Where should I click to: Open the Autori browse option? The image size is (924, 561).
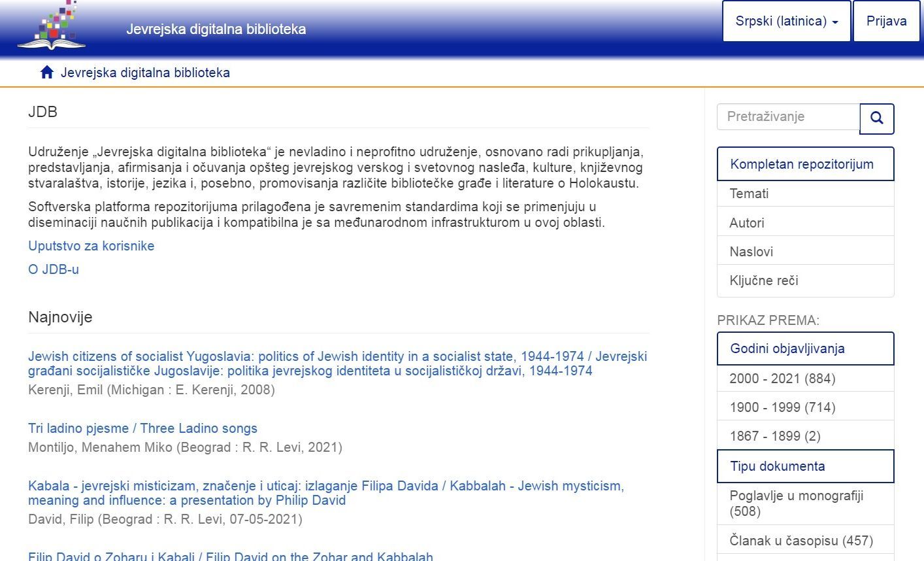coord(747,223)
